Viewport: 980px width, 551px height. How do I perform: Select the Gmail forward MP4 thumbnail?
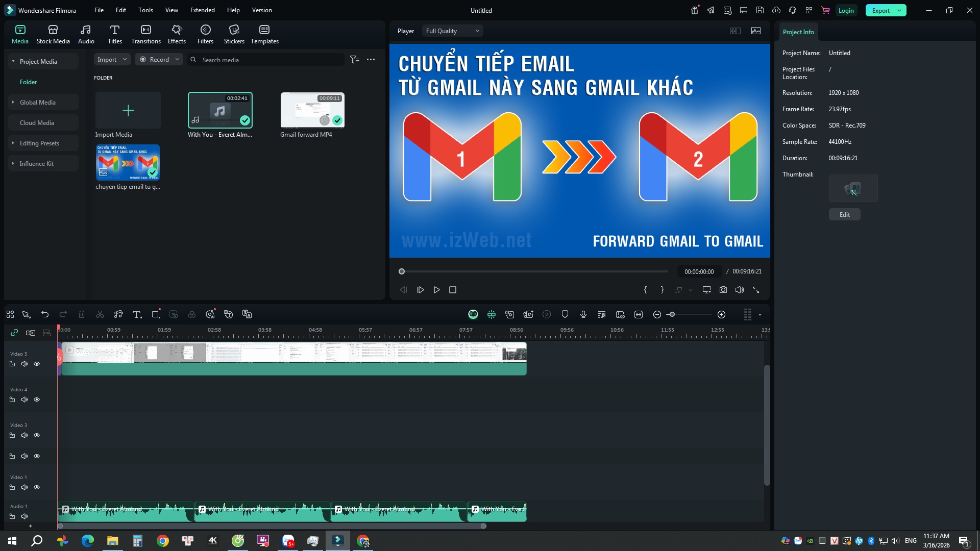312,110
